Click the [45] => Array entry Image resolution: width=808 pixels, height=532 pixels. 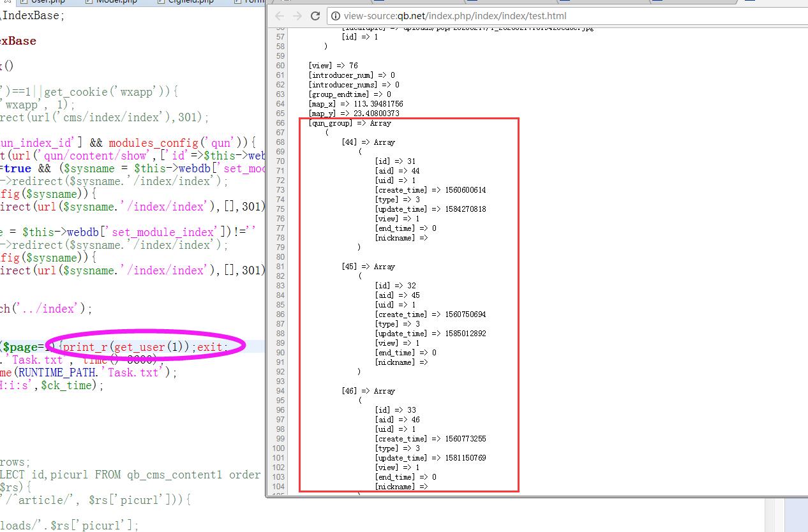[368, 267]
